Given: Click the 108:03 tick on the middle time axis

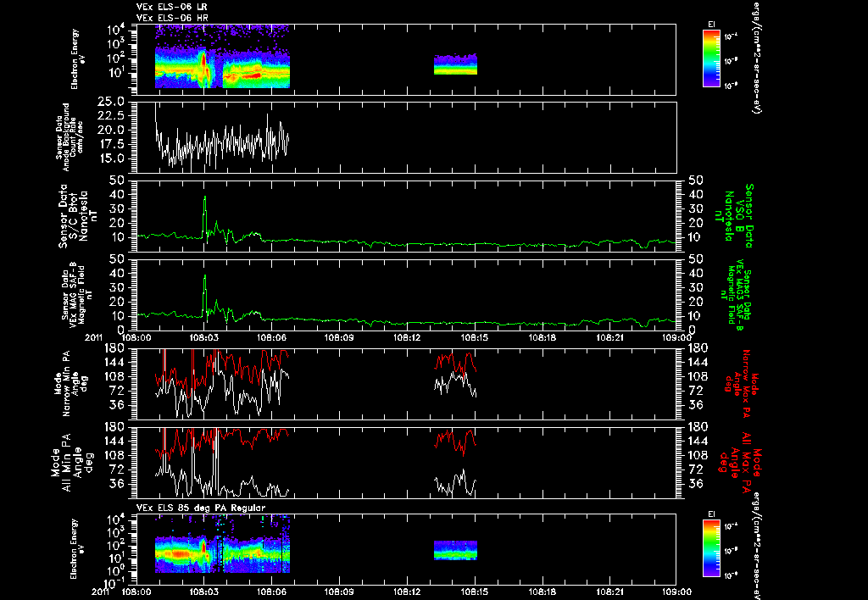Looking at the screenshot, I should (204, 337).
